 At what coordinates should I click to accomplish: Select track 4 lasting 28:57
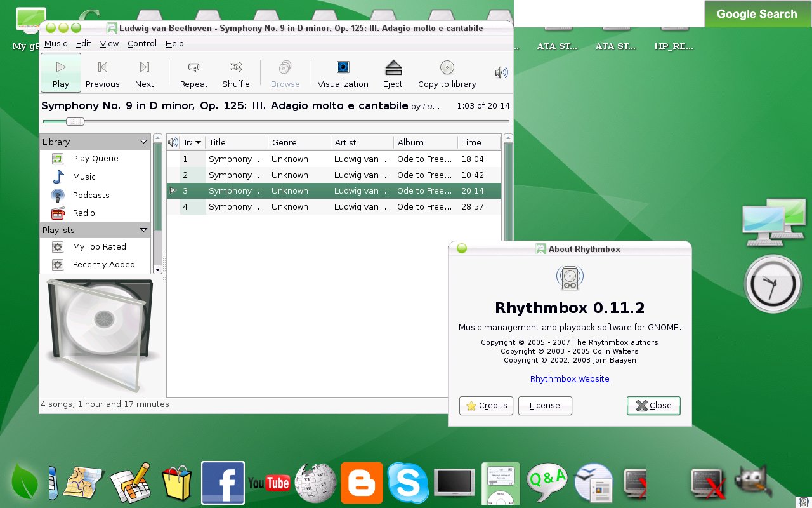click(x=334, y=206)
